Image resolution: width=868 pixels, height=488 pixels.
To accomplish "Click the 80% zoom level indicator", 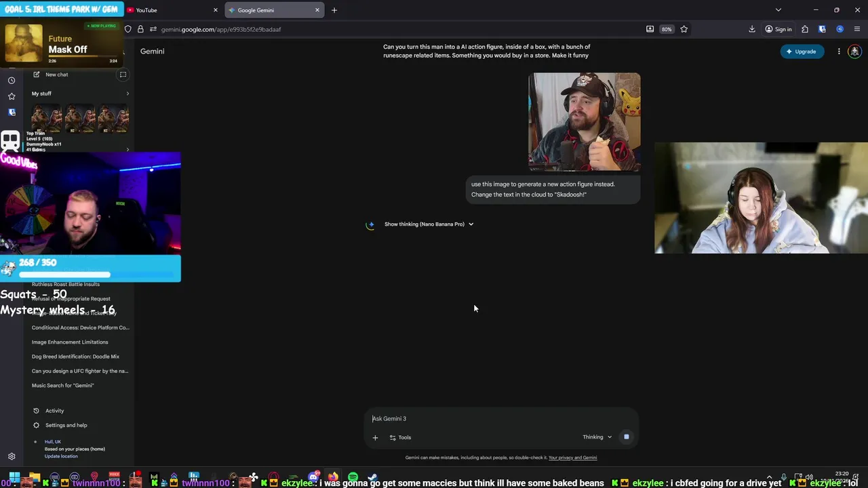I will tap(667, 29).
